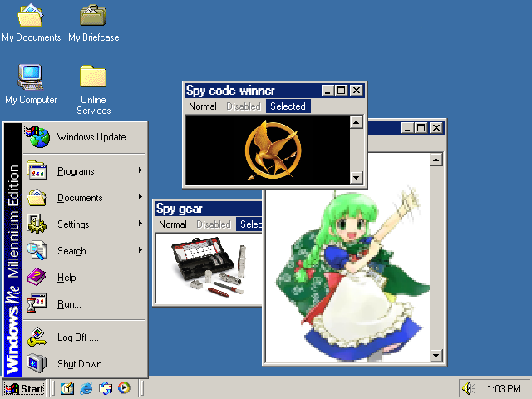Choose Settings in the Start menu
Viewport: 532px width, 399px height.
[x=85, y=224]
